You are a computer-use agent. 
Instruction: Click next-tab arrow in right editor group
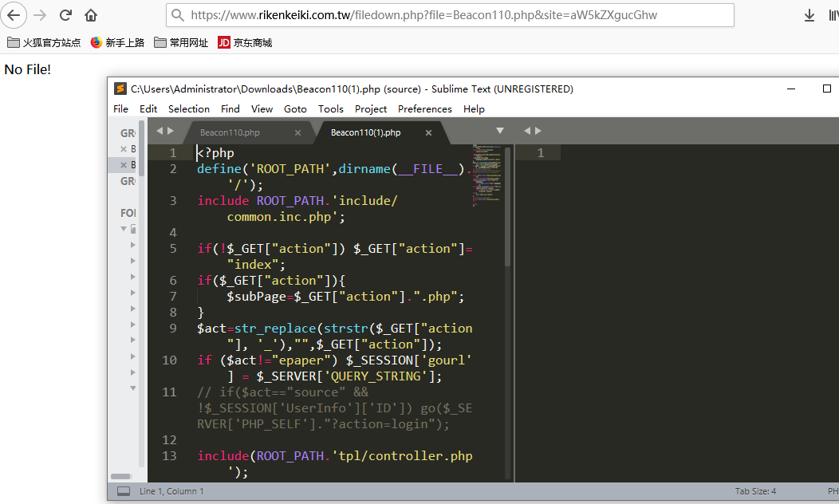point(538,131)
